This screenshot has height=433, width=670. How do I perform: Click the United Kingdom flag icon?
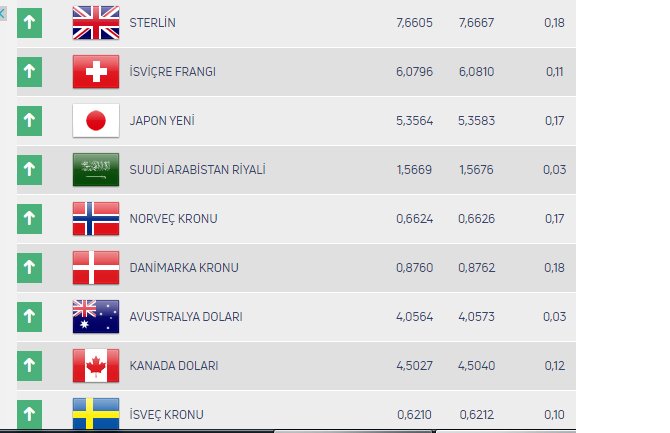(x=96, y=22)
